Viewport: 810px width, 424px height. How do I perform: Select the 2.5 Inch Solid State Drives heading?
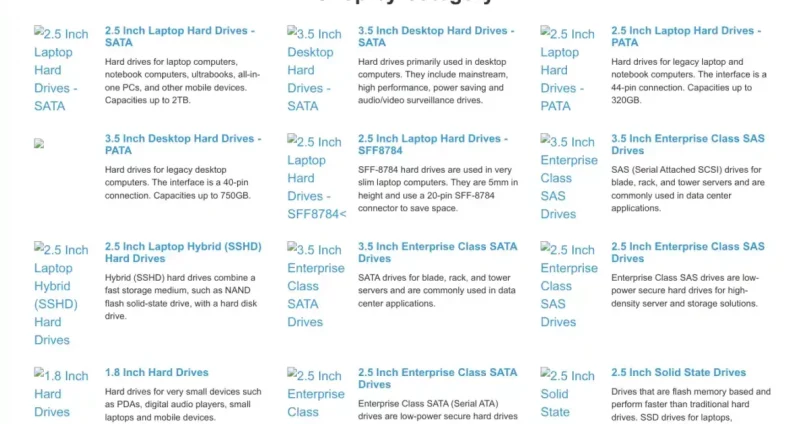click(x=679, y=373)
